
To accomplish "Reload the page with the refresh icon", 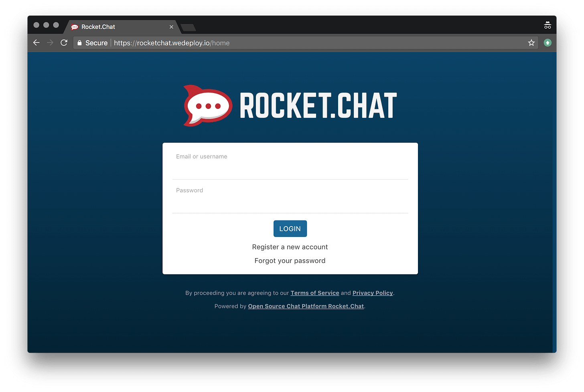I will click(64, 42).
